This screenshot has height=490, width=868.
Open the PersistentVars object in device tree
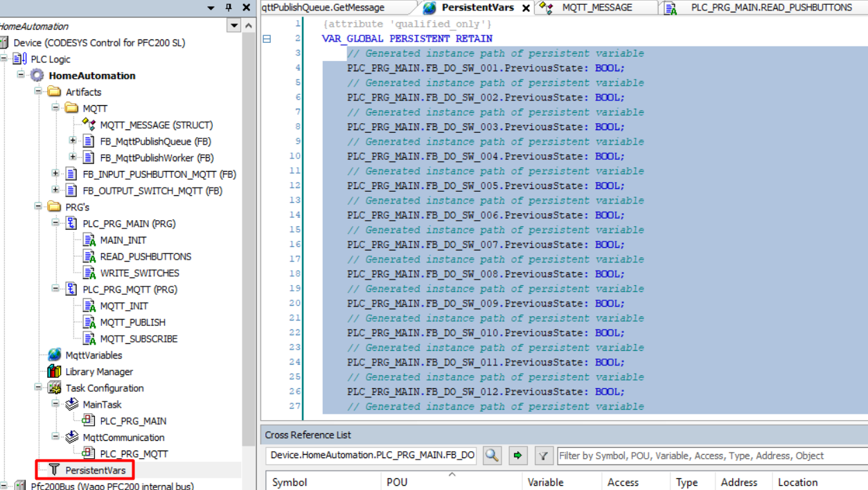pos(95,471)
